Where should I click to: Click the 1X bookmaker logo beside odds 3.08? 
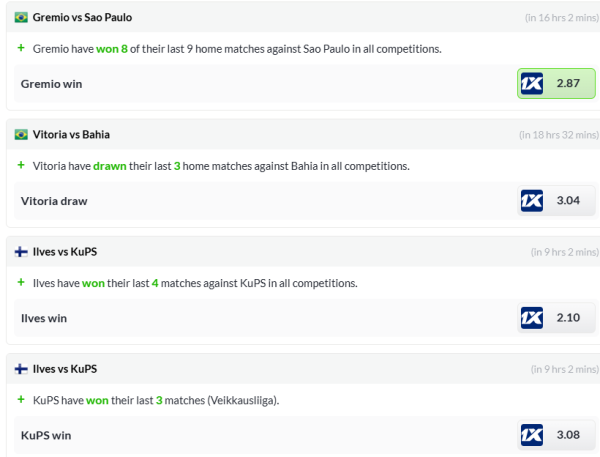click(x=532, y=435)
